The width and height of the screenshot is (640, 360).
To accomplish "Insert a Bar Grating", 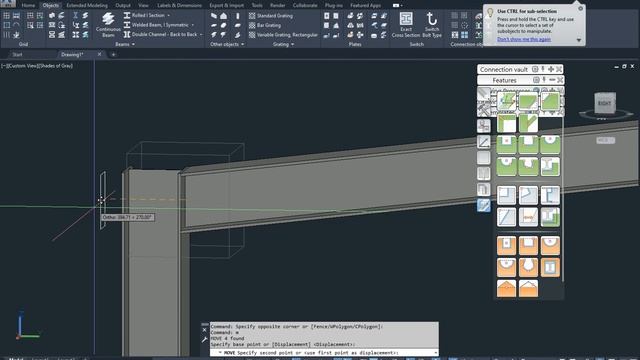I will 264,25.
